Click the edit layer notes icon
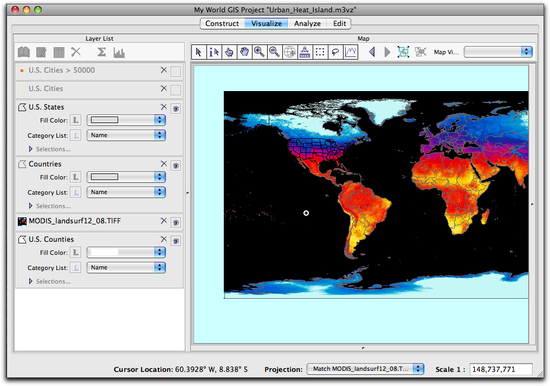Screen dimensions: 550x386 [x=41, y=53]
